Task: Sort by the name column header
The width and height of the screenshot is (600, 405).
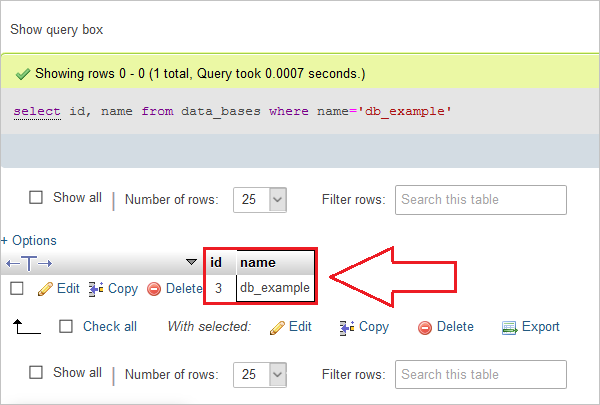Action: [x=257, y=262]
